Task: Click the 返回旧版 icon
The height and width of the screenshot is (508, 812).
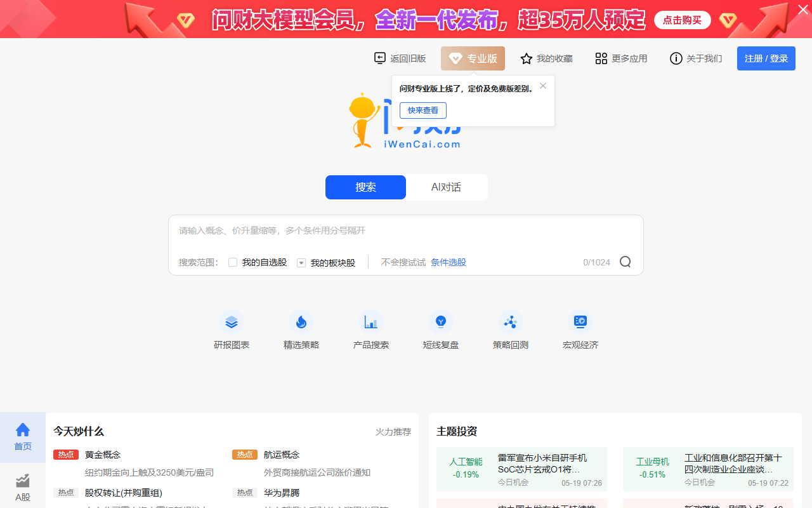Action: [x=380, y=58]
